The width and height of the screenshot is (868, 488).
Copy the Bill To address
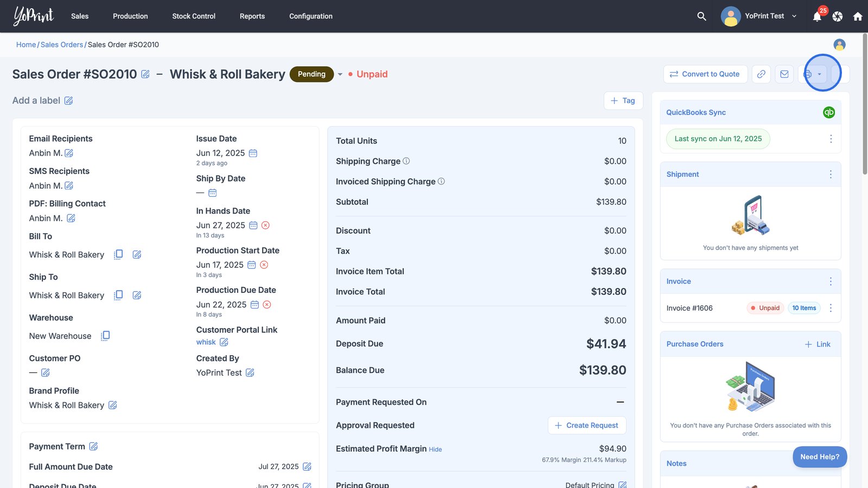(118, 254)
